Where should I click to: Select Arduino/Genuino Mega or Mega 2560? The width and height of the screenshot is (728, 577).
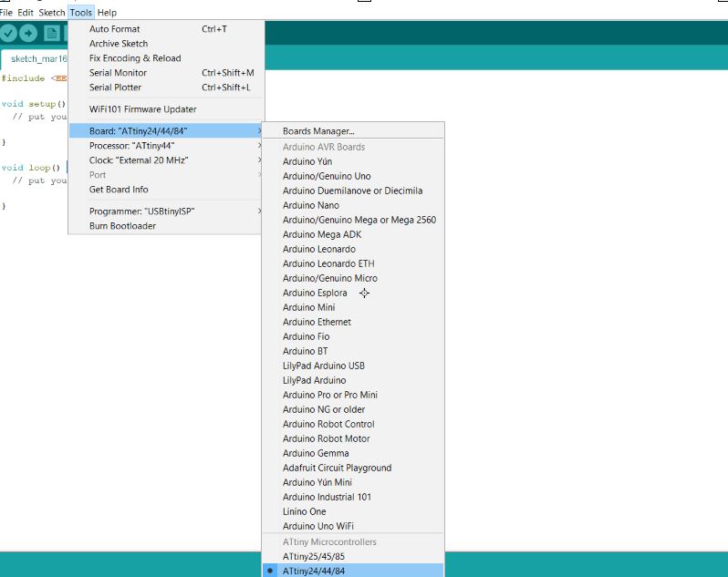tap(353, 220)
